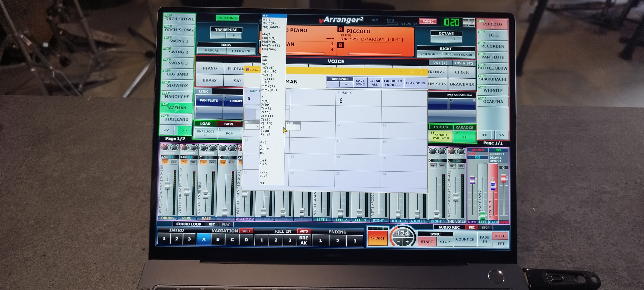Image resolution: width=644 pixels, height=290 pixels.
Task: Minimize the Song chord window
Action: (x=401, y=72)
